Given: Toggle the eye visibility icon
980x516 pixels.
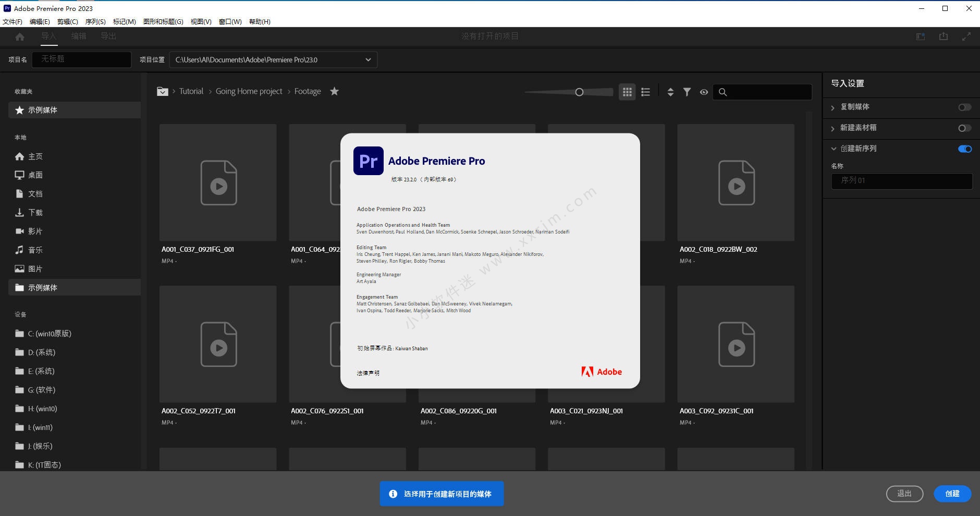Looking at the screenshot, I should pyautogui.click(x=704, y=92).
